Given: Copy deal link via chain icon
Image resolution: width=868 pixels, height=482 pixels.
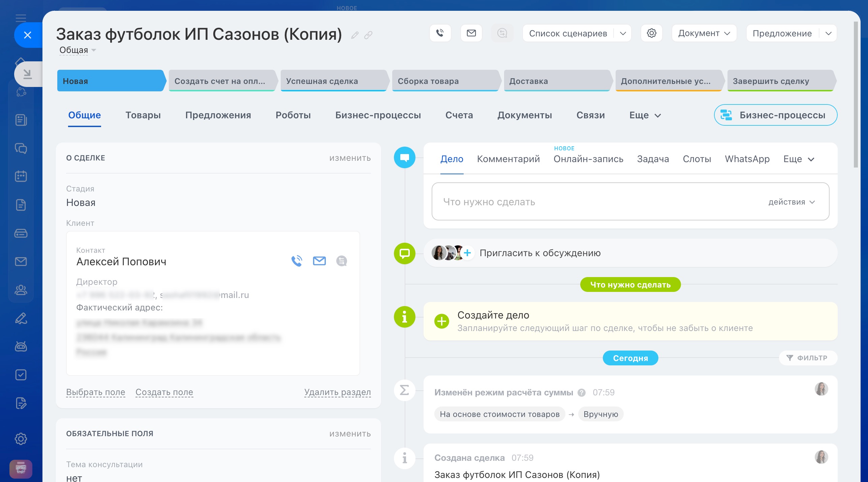Looking at the screenshot, I should tap(368, 35).
